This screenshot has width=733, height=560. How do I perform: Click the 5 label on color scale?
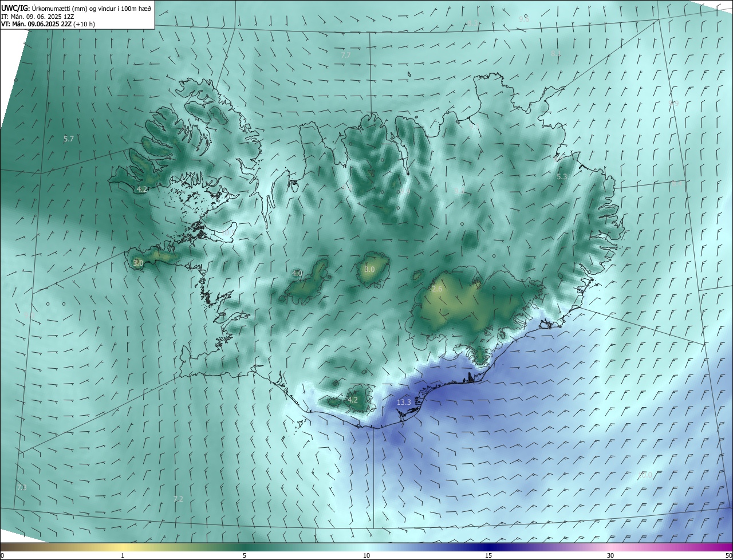pos(245,555)
